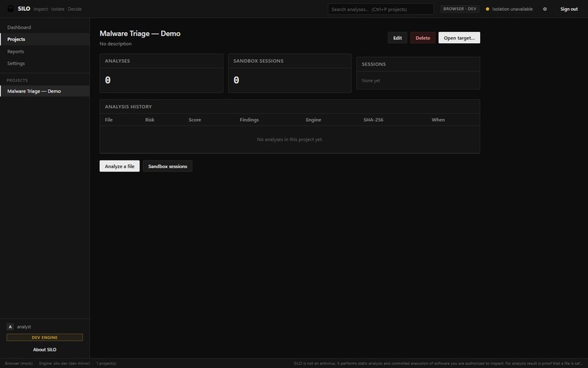Viewport: 588px width, 368px height.
Task: Click the 'None yet' sessions text
Action: click(371, 80)
